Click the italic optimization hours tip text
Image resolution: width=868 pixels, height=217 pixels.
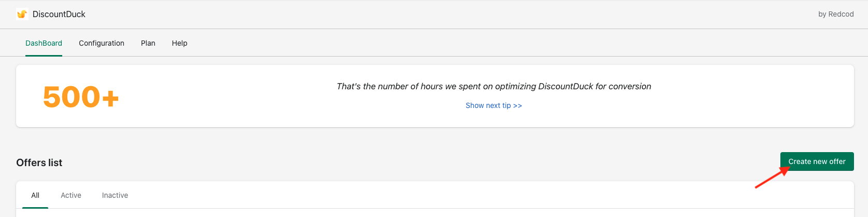coord(494,86)
